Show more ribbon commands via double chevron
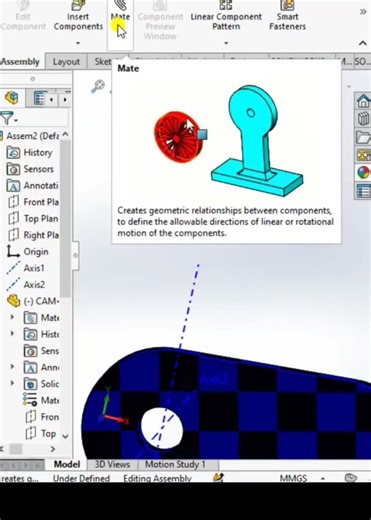Image resolution: width=371 pixels, height=520 pixels. 363,12
